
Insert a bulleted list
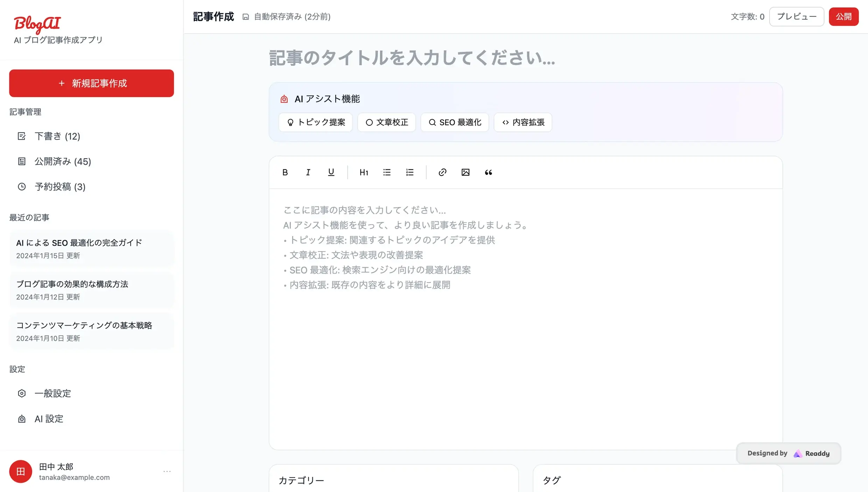(387, 172)
